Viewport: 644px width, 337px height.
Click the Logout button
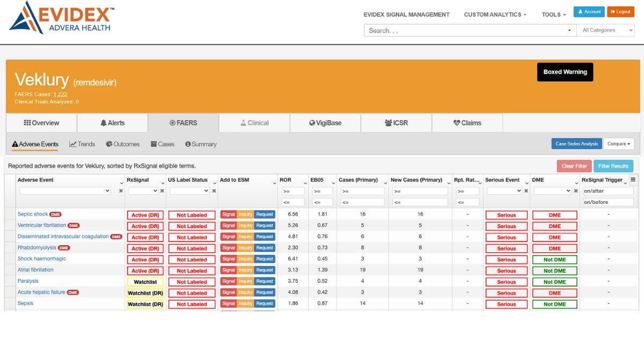[620, 12]
